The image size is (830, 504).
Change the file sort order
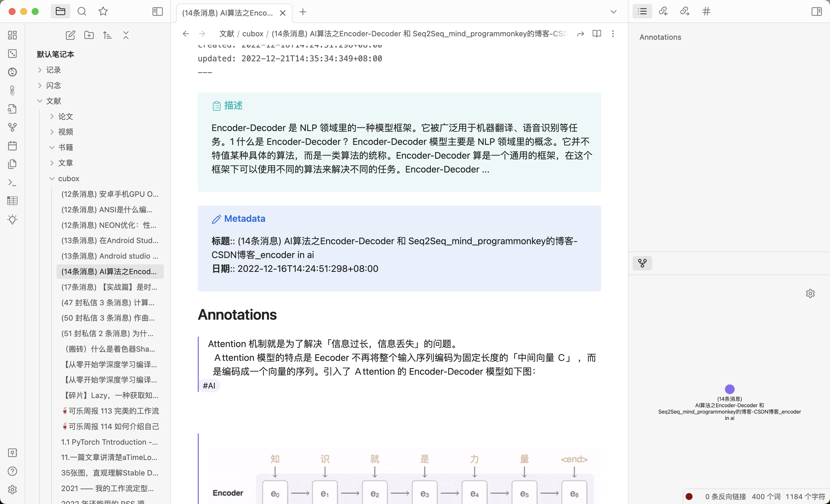[x=107, y=35]
